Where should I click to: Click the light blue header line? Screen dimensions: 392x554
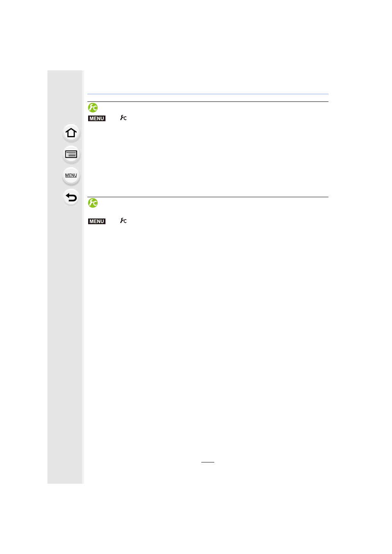click(208, 94)
